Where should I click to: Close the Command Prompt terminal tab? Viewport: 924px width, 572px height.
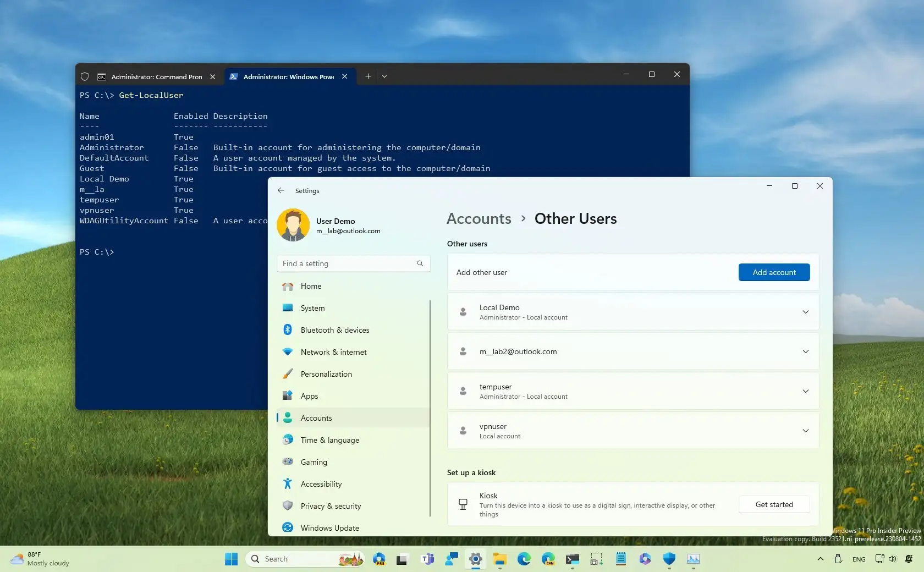point(213,76)
